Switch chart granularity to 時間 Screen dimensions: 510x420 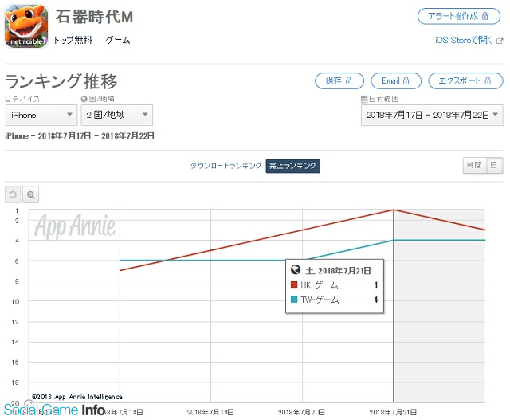pos(475,165)
